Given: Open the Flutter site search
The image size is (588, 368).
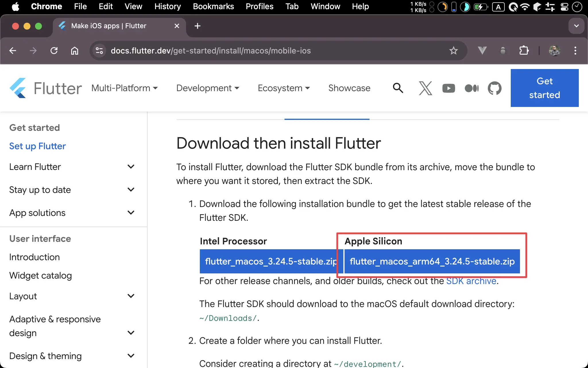Looking at the screenshot, I should (398, 88).
